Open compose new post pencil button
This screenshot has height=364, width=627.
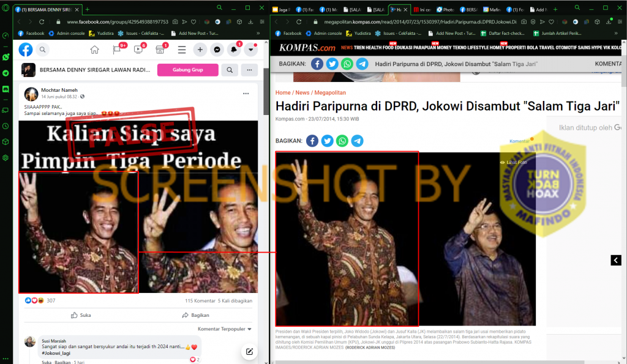249,352
